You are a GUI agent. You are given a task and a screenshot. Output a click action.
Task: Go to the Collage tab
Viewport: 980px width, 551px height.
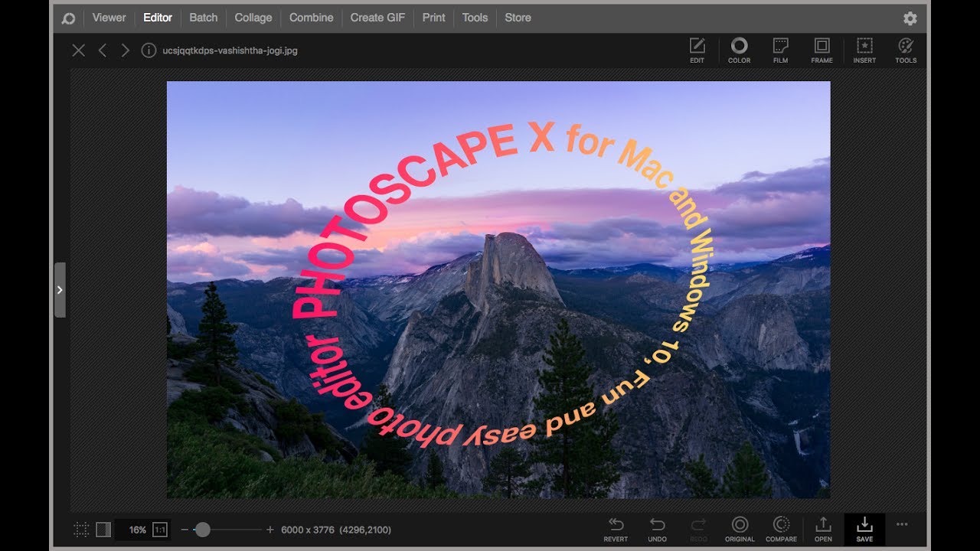[x=253, y=18]
